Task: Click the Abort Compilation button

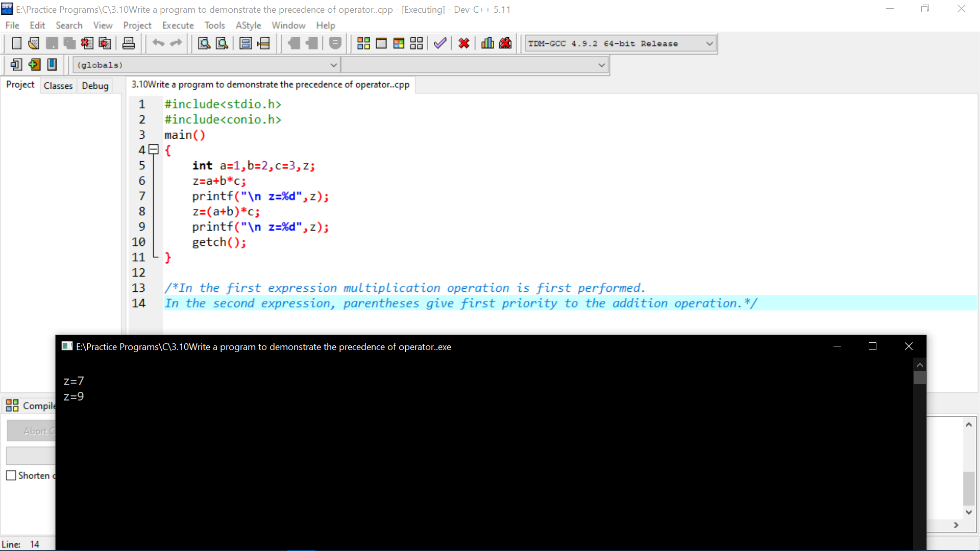Action: (x=32, y=431)
